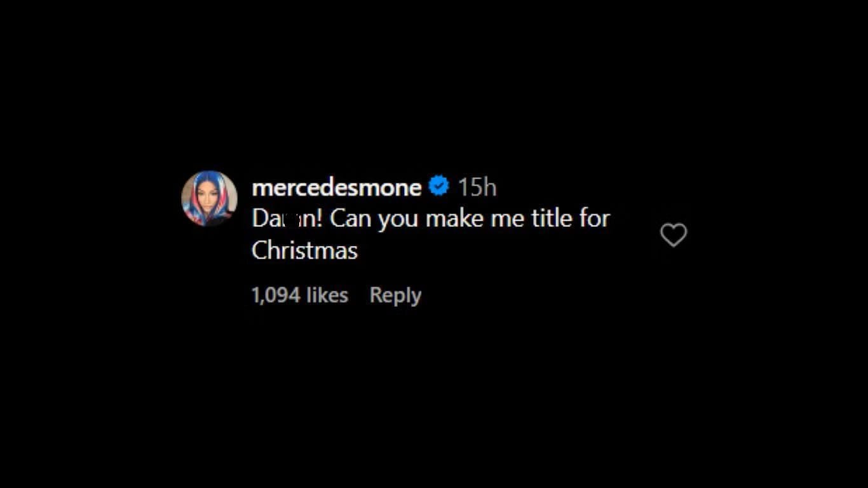Click the blue verified badge
868x488 pixels.
pyautogui.click(x=439, y=187)
